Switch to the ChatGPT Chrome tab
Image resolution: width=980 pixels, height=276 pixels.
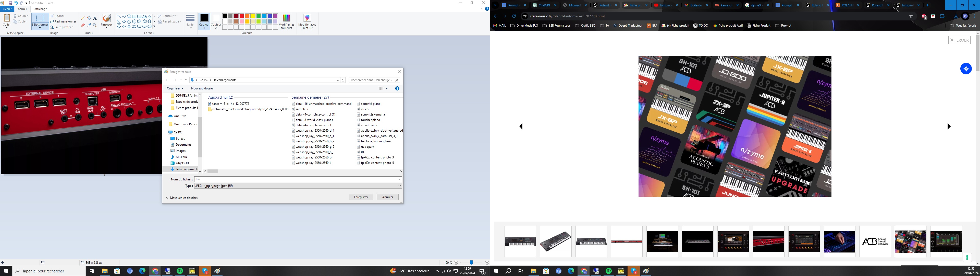[544, 5]
